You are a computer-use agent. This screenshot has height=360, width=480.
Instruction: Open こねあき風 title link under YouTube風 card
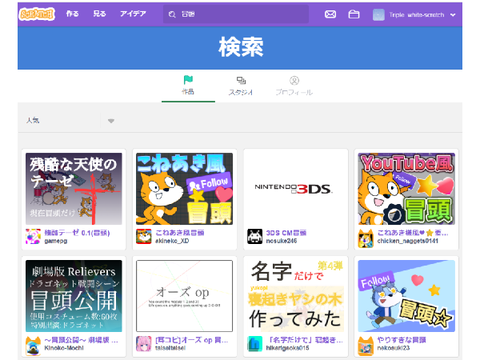point(413,233)
